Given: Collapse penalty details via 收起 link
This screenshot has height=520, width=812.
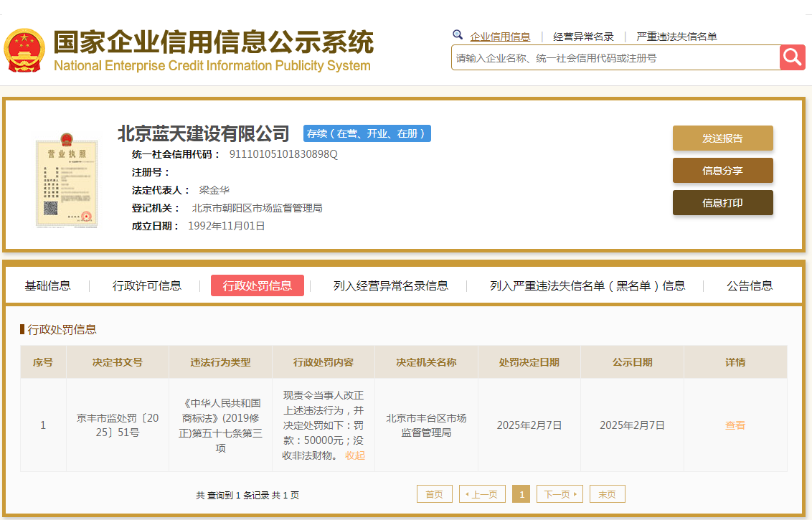Looking at the screenshot, I should pos(354,455).
